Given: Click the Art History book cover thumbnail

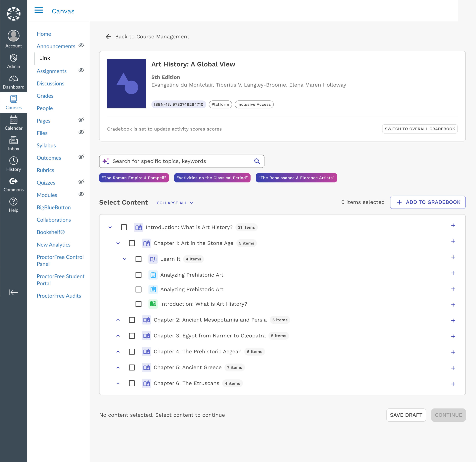Looking at the screenshot, I should [126, 83].
